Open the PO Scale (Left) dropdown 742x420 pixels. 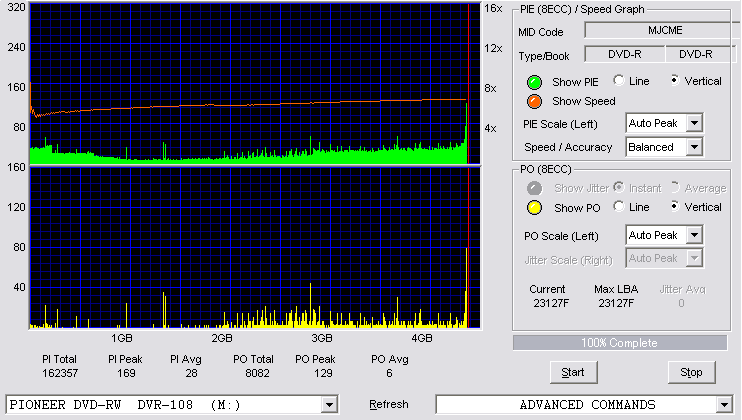[694, 236]
